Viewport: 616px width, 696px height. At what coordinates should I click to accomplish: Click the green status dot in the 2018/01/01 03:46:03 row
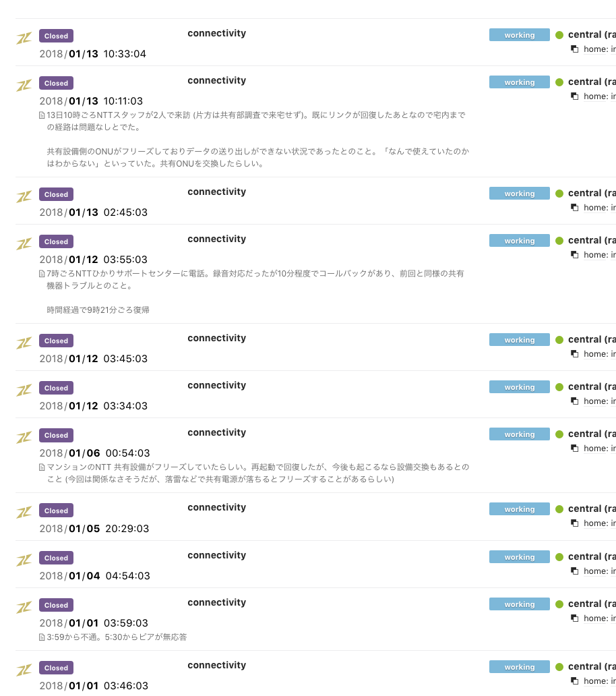coord(559,667)
